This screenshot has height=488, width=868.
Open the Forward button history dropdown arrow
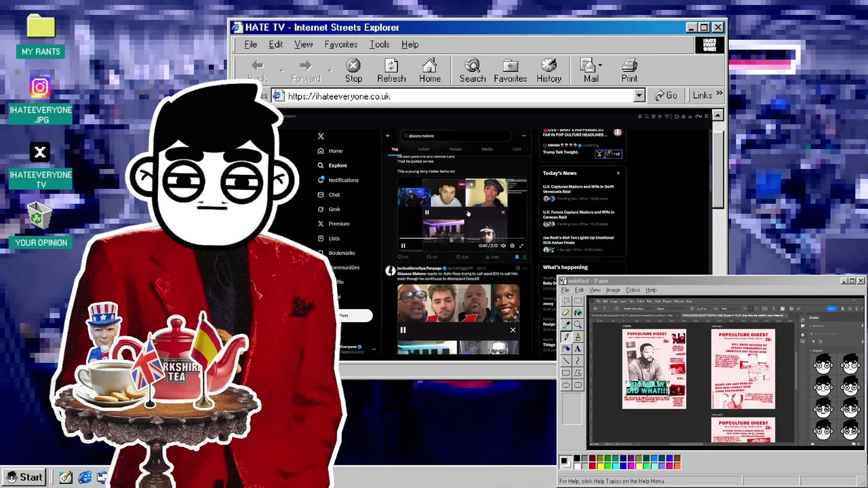tap(330, 70)
